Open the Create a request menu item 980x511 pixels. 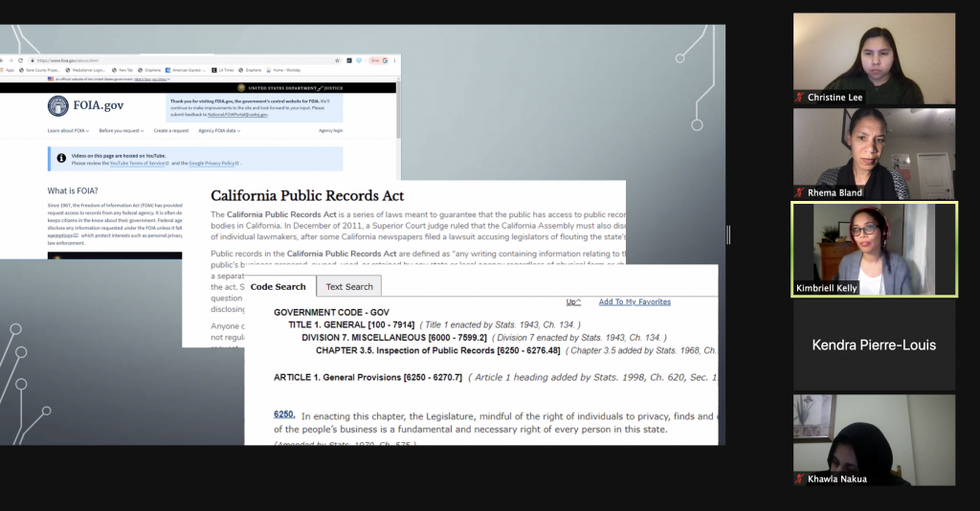(171, 130)
